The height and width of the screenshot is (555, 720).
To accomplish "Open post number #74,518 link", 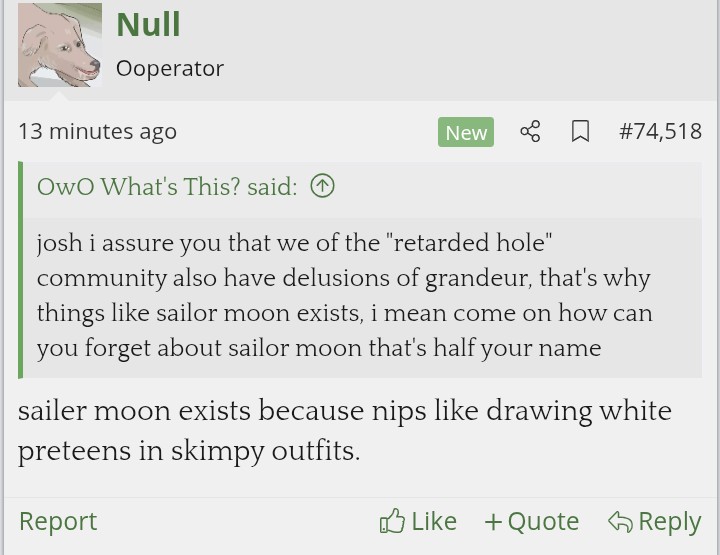I will (660, 131).
